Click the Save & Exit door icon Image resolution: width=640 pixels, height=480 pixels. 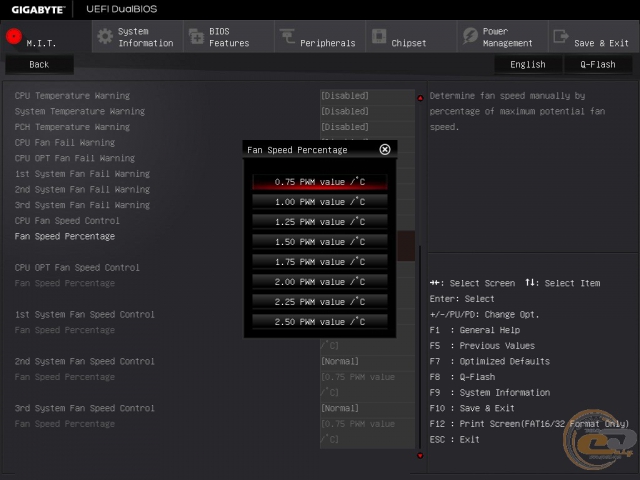[561, 36]
